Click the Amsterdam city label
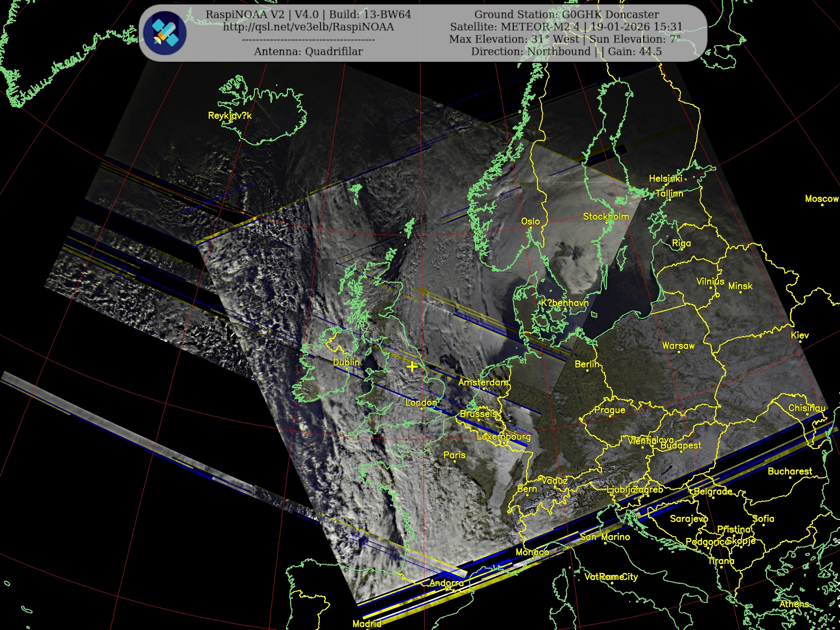Image resolution: width=840 pixels, height=630 pixels. (x=483, y=383)
